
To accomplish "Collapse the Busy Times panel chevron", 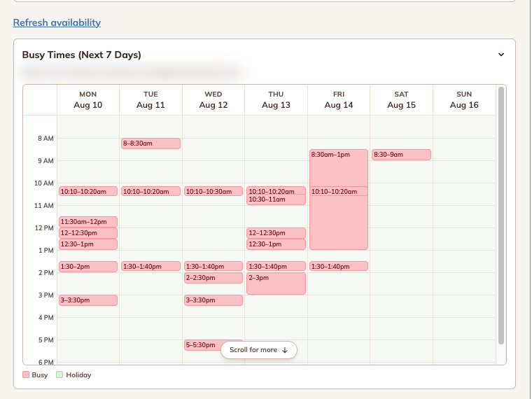I will click(x=500, y=55).
